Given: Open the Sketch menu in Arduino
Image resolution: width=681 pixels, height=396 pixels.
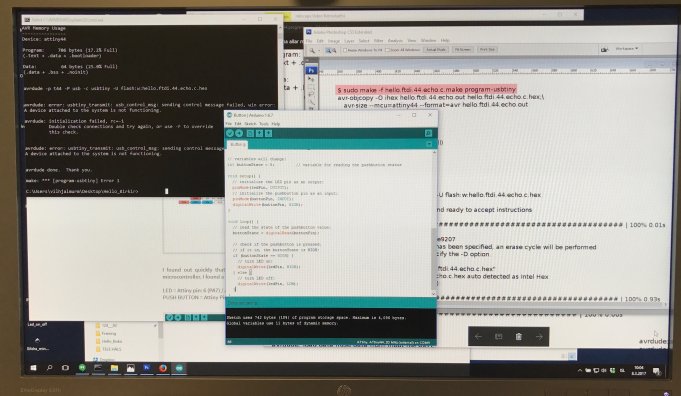Looking at the screenshot, I should click(250, 124).
